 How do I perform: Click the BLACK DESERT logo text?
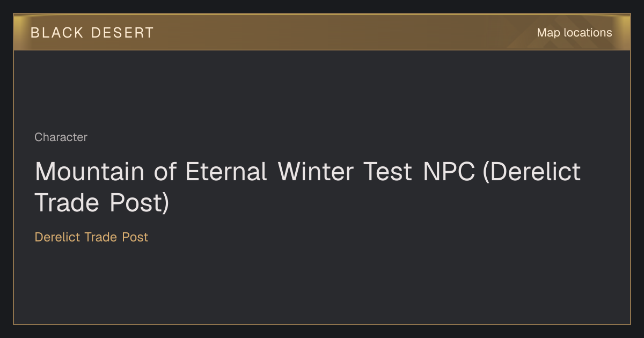[x=92, y=33]
